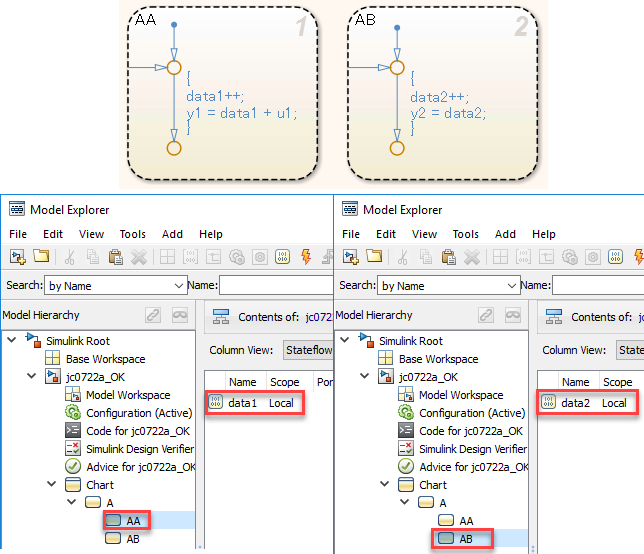This screenshot has height=554, width=644.
Task: Open the Column View dropdown in right Model Explorer
Action: click(x=630, y=350)
